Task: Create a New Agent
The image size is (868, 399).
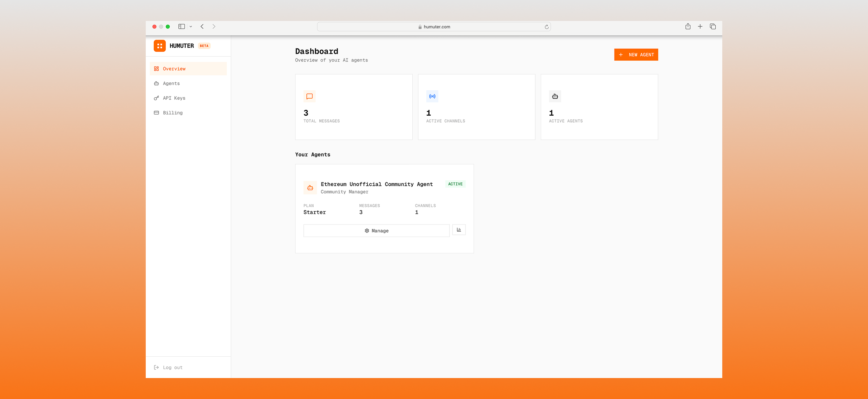Action: point(636,55)
